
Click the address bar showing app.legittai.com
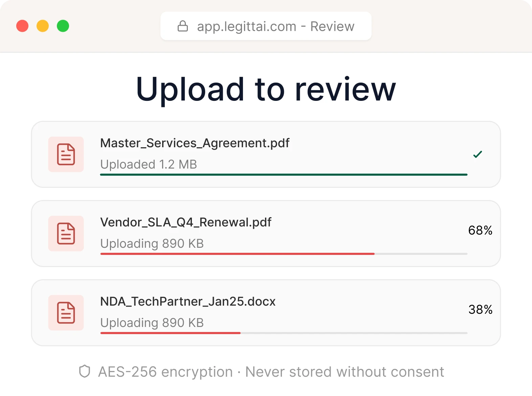pyautogui.click(x=266, y=26)
